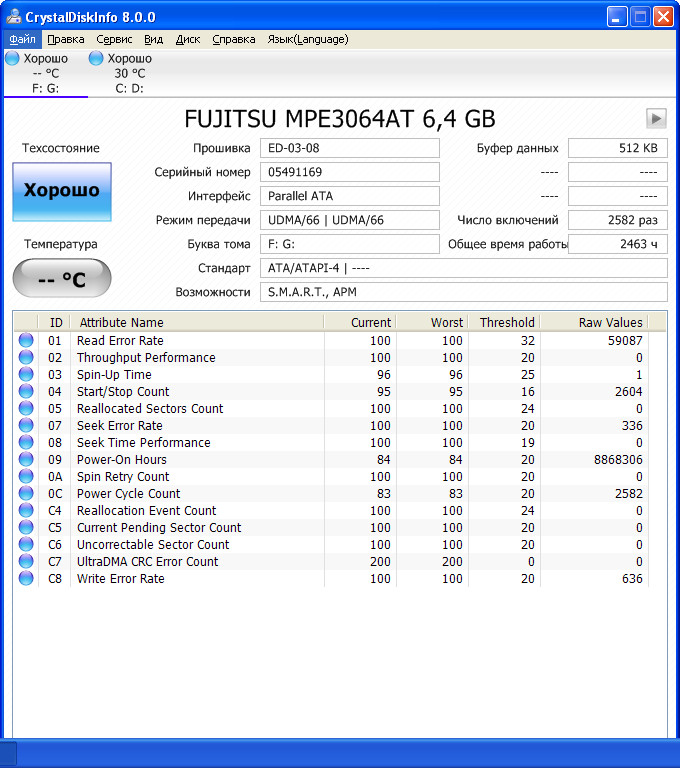
Task: Click status icon for Uncorrectable Sector Count
Action: [x=26, y=544]
